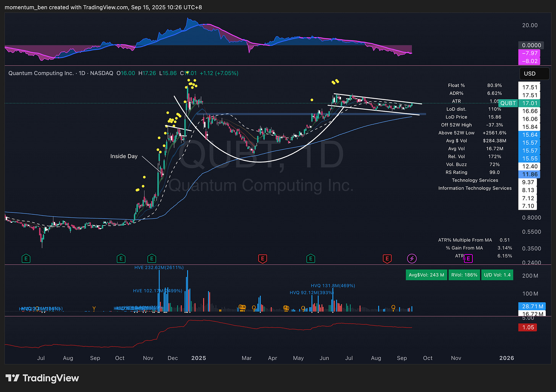The height and width of the screenshot is (392, 556).
Task: Click the Information Technology Services label
Action: (x=475, y=188)
